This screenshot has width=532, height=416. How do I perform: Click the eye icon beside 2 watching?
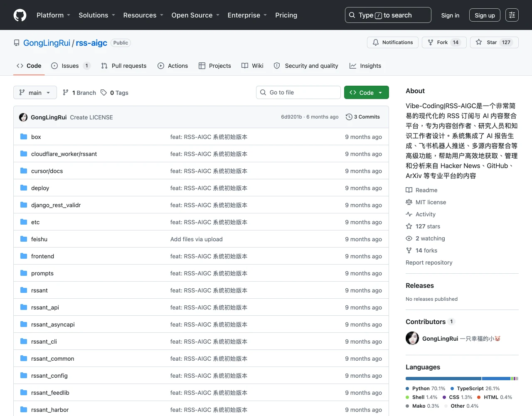tap(409, 238)
